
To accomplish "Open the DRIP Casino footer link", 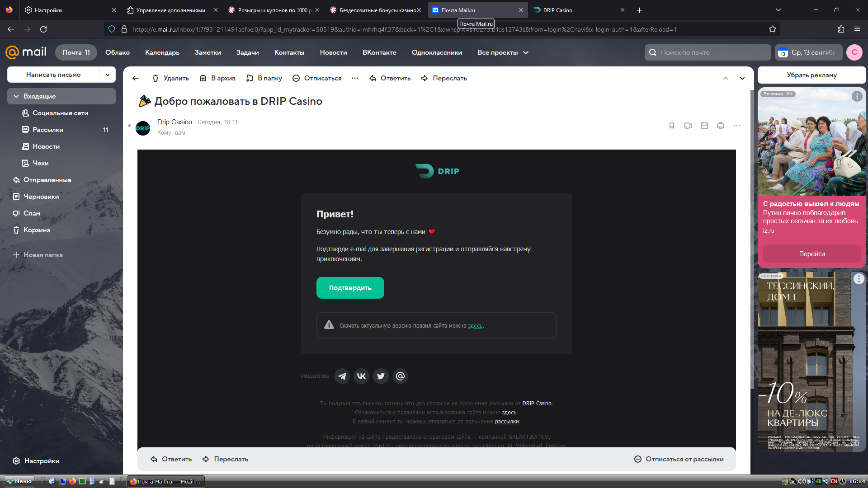I will pyautogui.click(x=537, y=404).
